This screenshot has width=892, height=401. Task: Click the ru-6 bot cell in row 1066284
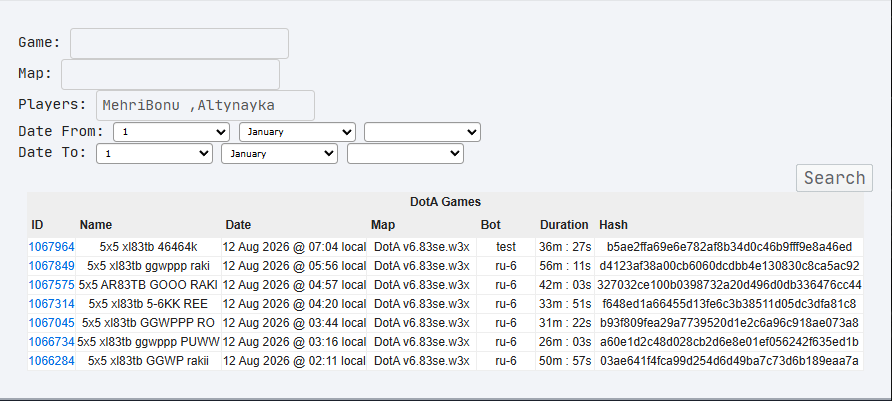pos(506,361)
